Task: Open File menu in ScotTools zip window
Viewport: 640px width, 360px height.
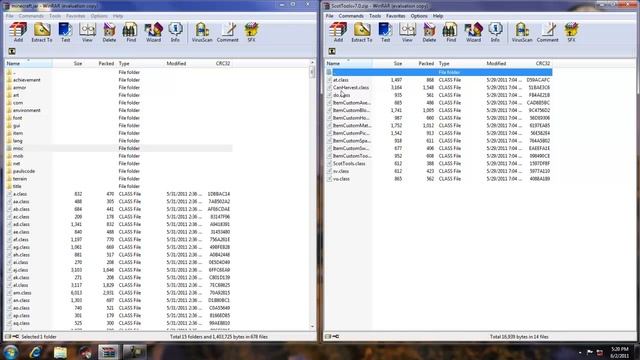Action: click(x=329, y=16)
